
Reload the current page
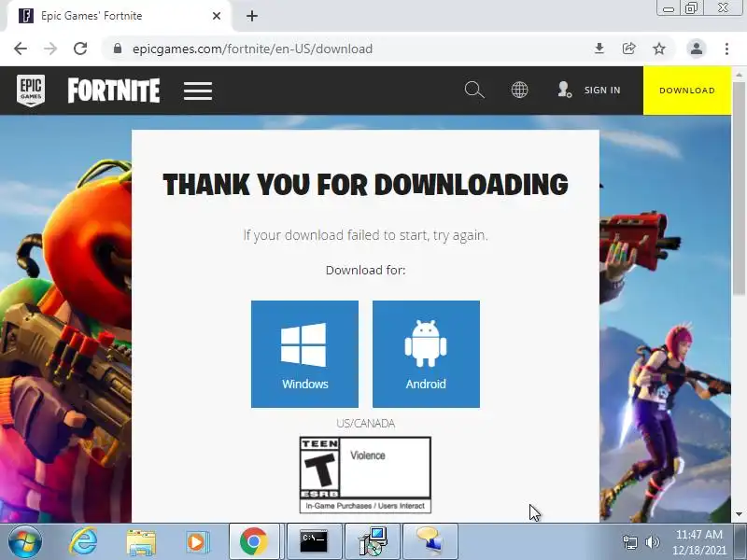(x=80, y=49)
